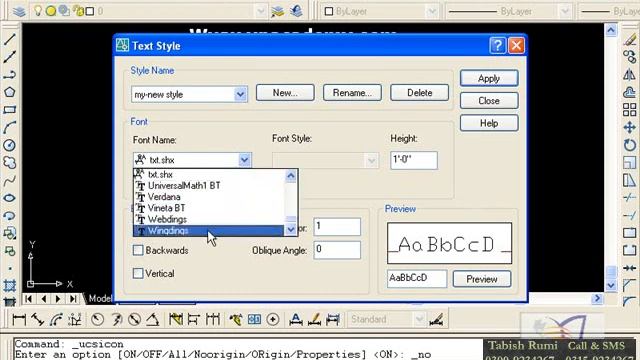Switch to the Model tab
The width and height of the screenshot is (640, 360).
point(100,298)
